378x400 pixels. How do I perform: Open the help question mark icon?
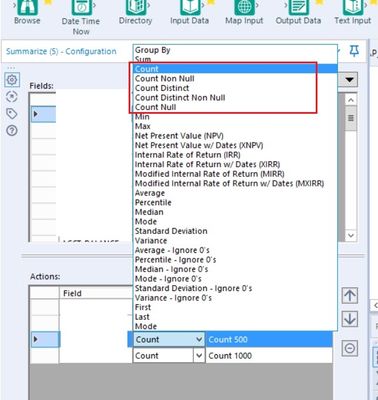click(x=12, y=131)
